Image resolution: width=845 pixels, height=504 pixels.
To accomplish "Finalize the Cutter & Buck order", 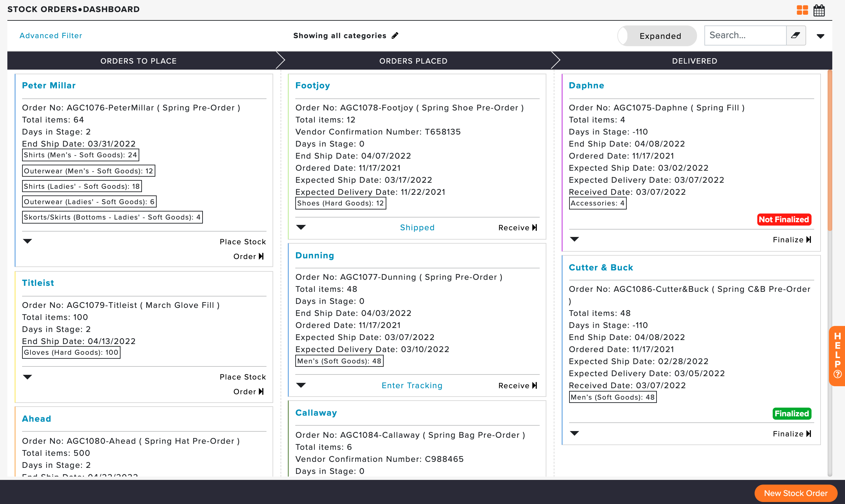I will pos(792,434).
